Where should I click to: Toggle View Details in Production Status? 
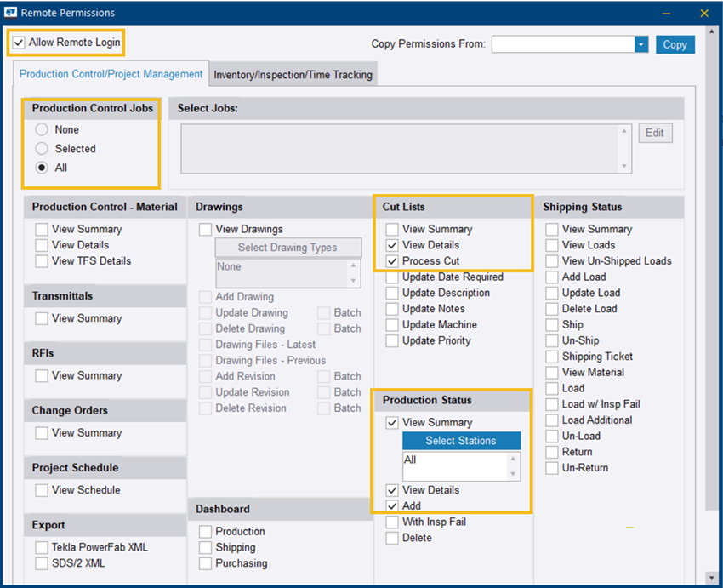(392, 491)
